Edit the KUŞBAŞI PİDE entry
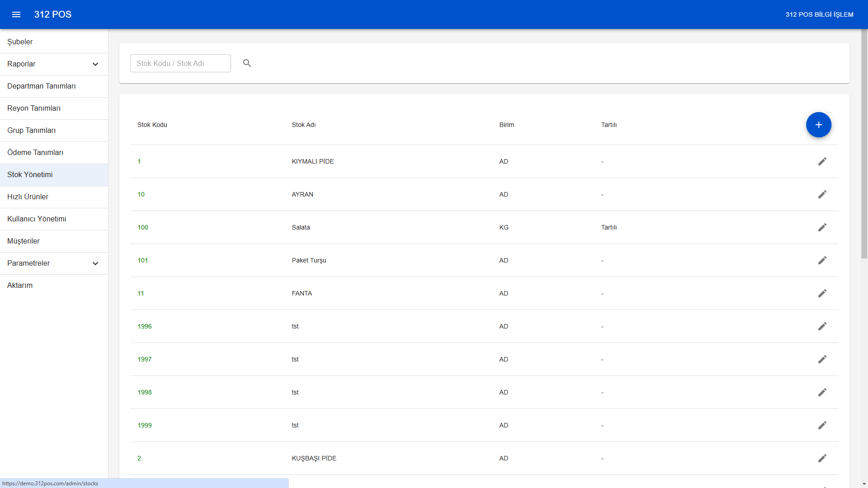The height and width of the screenshot is (488, 868). [822, 458]
